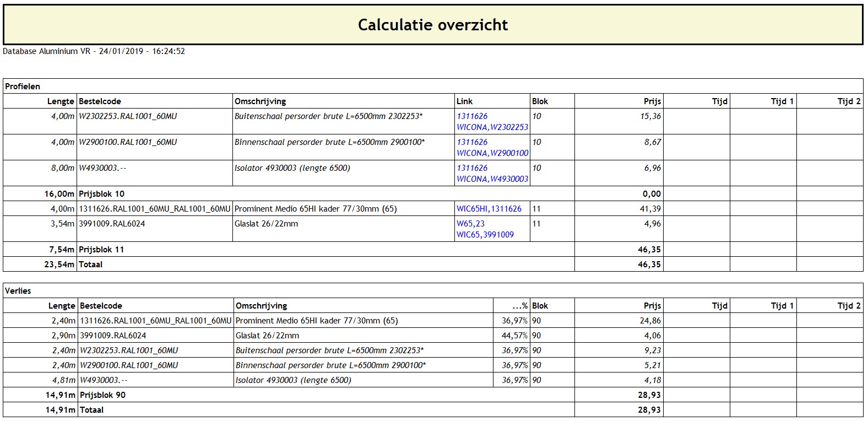Select W2302253.RAL1001_60MU in the Profielen table
868x421 pixels.
click(128, 116)
